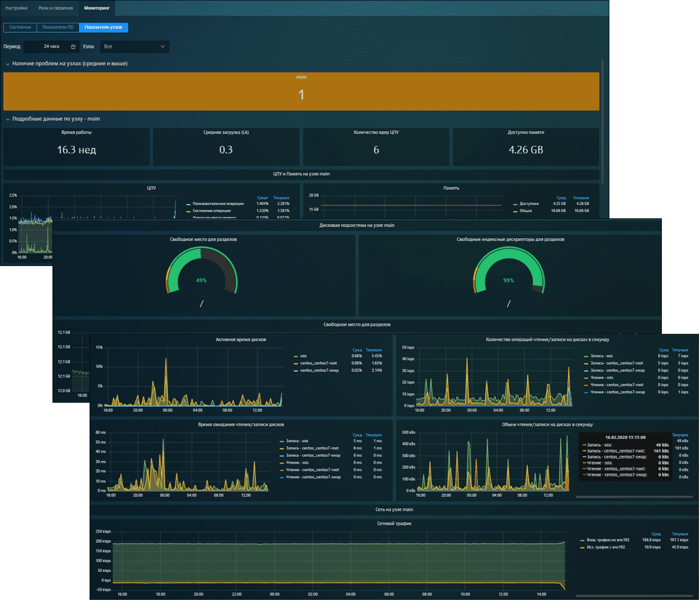Toggle 'Системные операции' series in the ЦПУ legend
The width and height of the screenshot is (700, 602).
pos(212,211)
